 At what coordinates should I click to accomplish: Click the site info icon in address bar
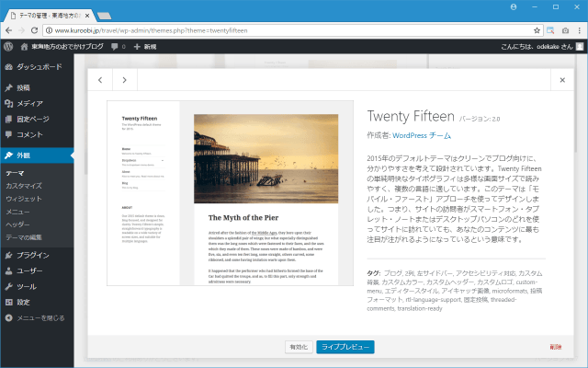(49, 30)
